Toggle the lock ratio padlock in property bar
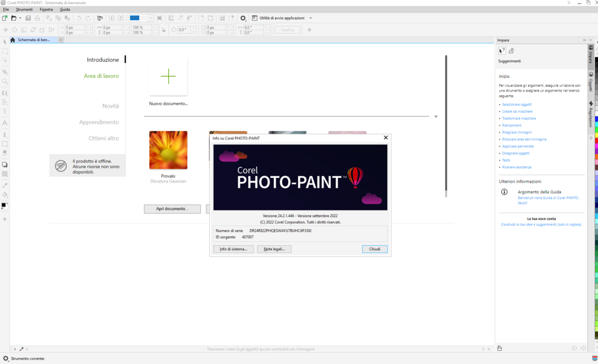The width and height of the screenshot is (598, 364). [x=164, y=30]
